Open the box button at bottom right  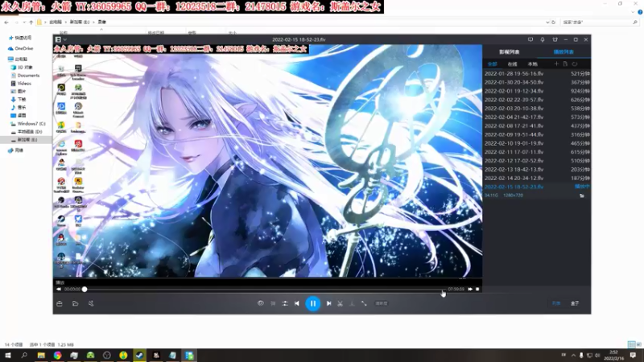(575, 303)
